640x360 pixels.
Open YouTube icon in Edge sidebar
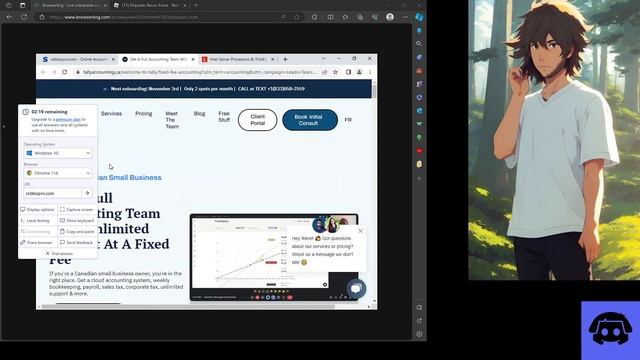419,151
